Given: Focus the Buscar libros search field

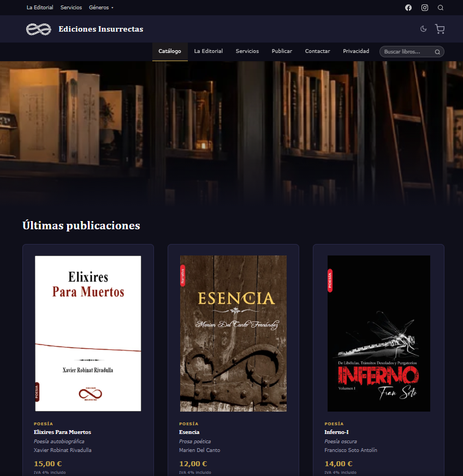Looking at the screenshot, I should [412, 52].
